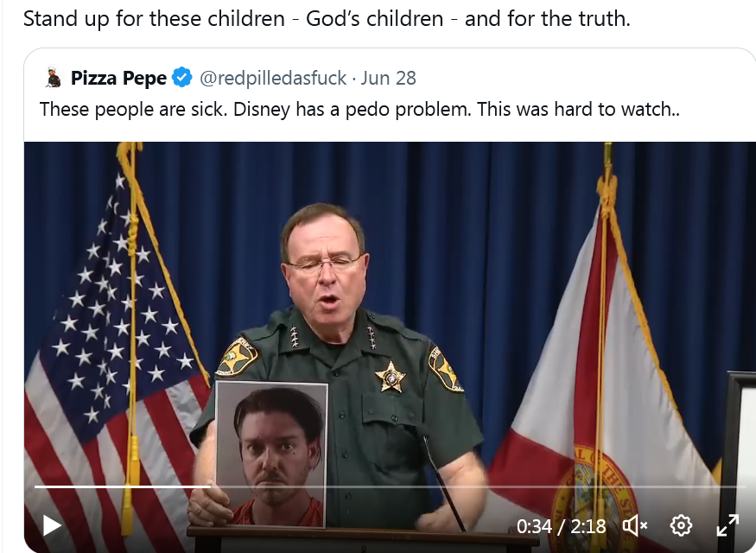
Task: Open video settings gear
Action: click(681, 525)
